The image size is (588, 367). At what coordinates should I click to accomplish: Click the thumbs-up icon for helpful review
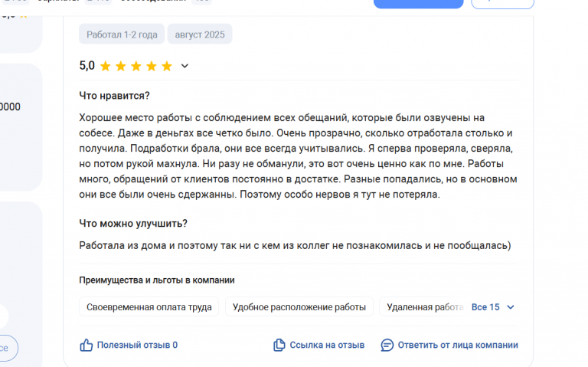(x=87, y=345)
